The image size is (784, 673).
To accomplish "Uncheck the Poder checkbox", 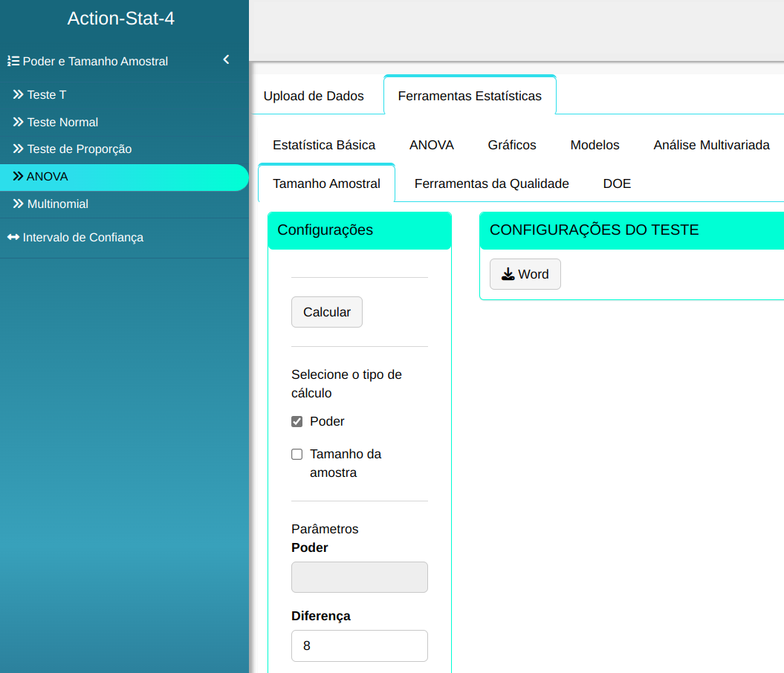I will coord(297,422).
